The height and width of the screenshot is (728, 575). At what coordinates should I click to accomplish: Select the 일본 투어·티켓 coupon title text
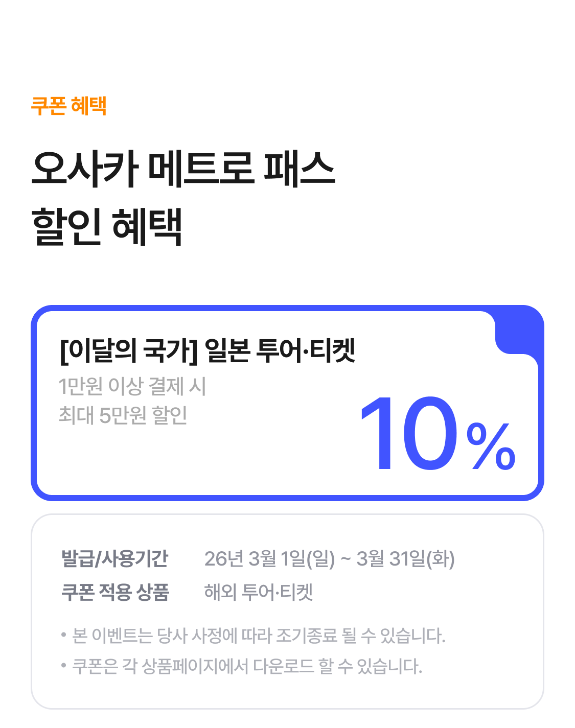pyautogui.click(x=280, y=350)
